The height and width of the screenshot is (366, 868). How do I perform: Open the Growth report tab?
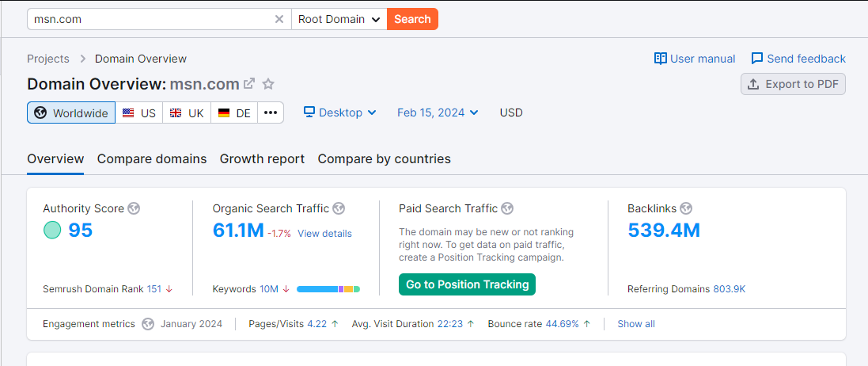(262, 159)
